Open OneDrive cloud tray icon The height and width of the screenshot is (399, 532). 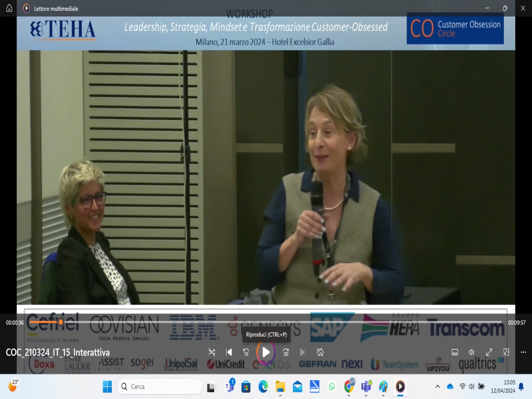(450, 386)
